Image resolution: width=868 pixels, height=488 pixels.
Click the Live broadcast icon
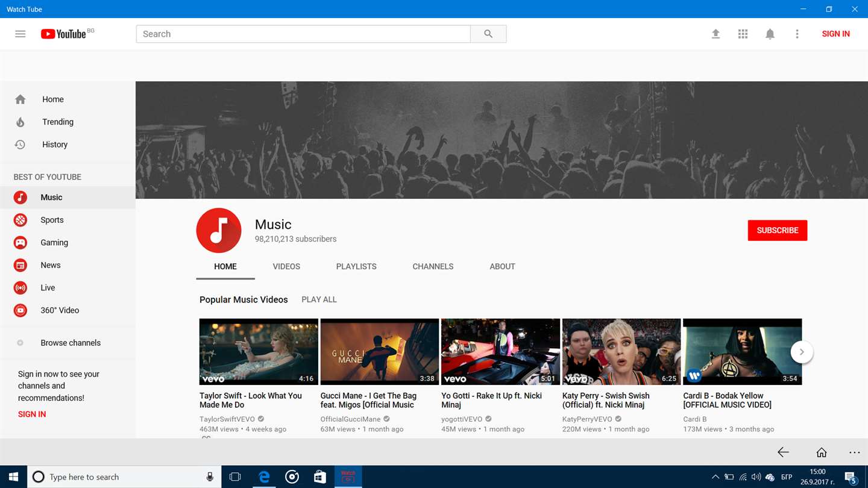click(20, 288)
